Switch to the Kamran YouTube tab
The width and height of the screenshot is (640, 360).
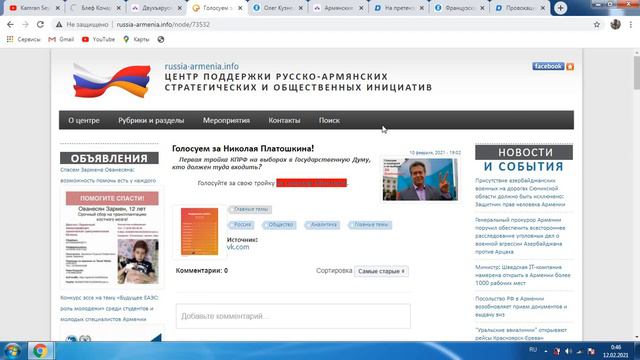click(34, 8)
